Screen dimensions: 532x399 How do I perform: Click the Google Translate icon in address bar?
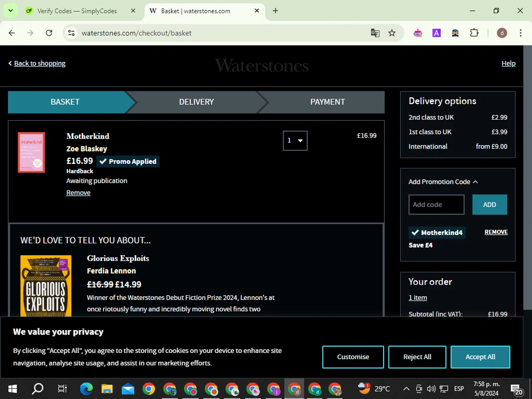point(375,33)
